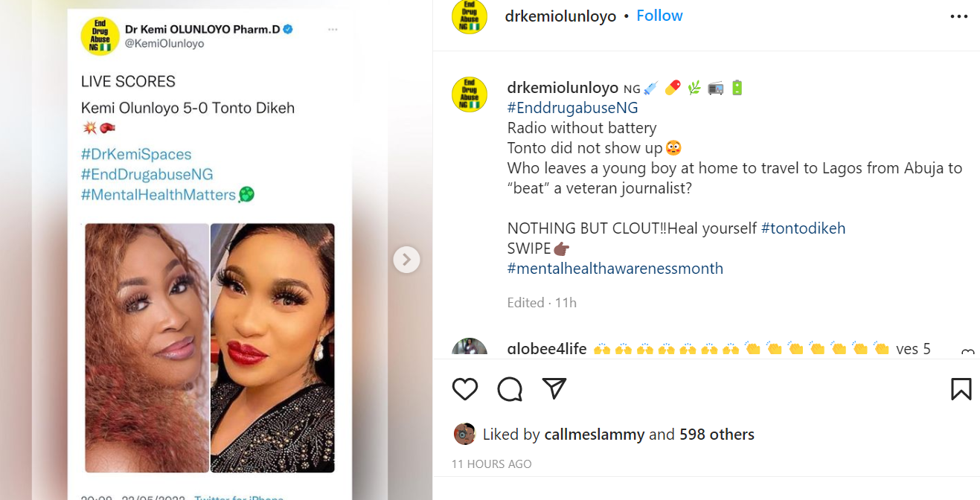Click the 11 HOURS AGO timestamp
The image size is (980, 500).
491,464
